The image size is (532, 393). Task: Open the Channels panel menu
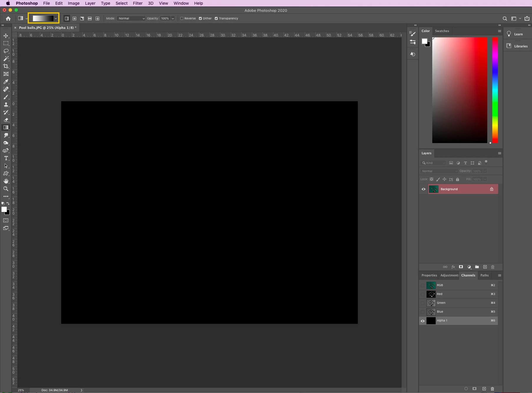point(499,276)
